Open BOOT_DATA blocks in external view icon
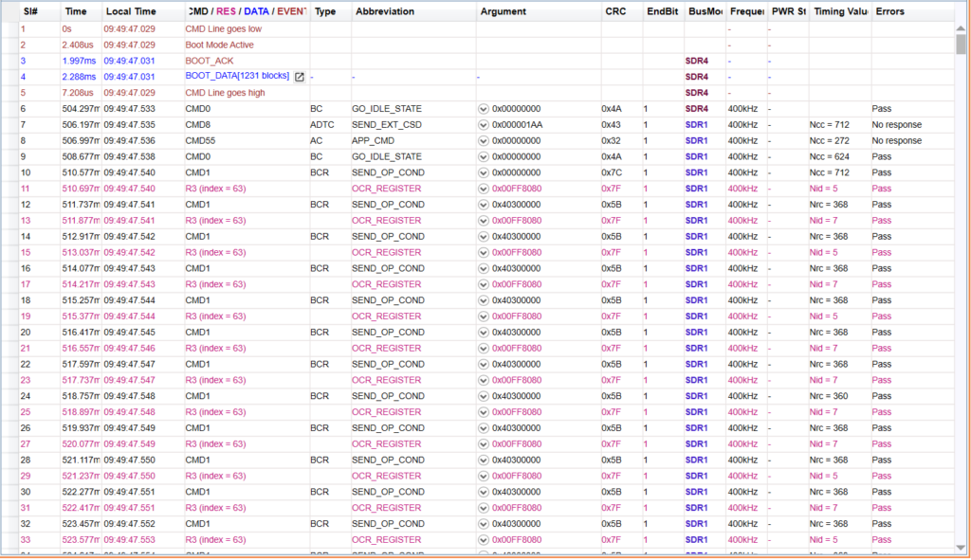The image size is (971, 560). click(299, 77)
